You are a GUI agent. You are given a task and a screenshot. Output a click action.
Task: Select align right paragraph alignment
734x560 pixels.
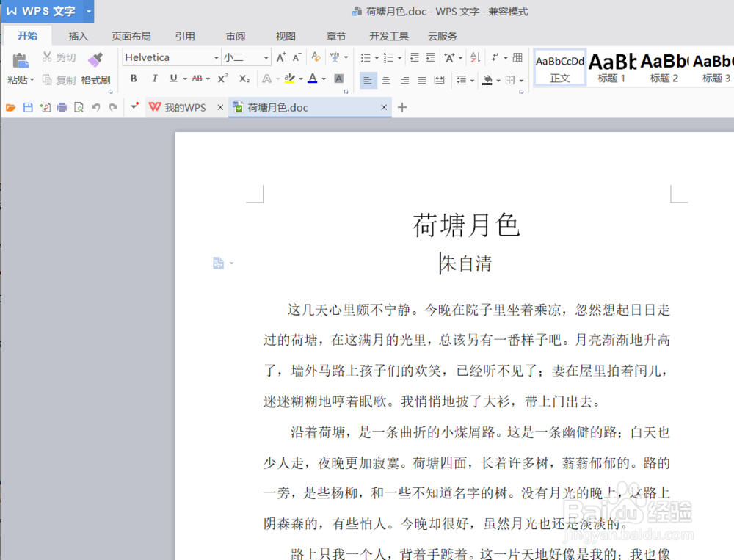[x=404, y=81]
